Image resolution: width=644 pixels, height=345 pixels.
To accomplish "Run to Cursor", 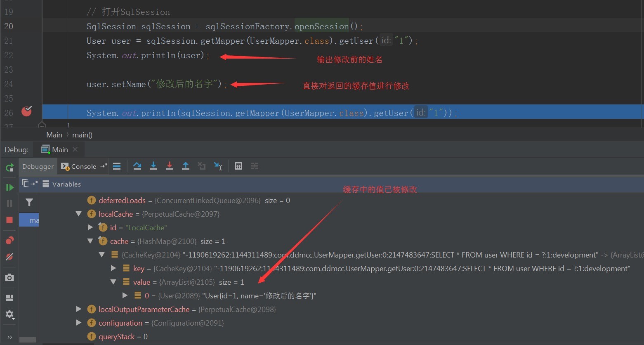I will coord(218,166).
